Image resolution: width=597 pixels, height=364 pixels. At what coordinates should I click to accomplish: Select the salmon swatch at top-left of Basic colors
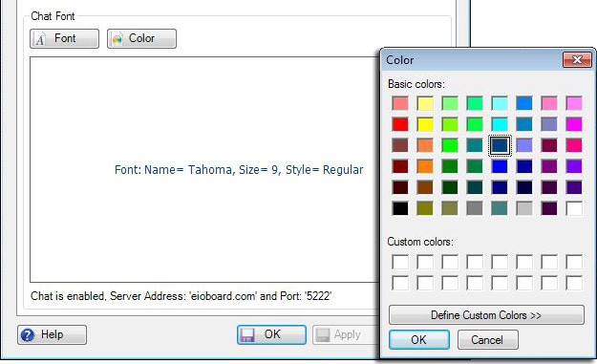tap(400, 103)
